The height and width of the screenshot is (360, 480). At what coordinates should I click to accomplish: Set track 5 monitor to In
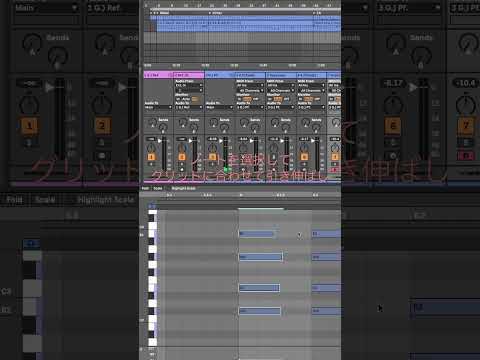(x=270, y=99)
